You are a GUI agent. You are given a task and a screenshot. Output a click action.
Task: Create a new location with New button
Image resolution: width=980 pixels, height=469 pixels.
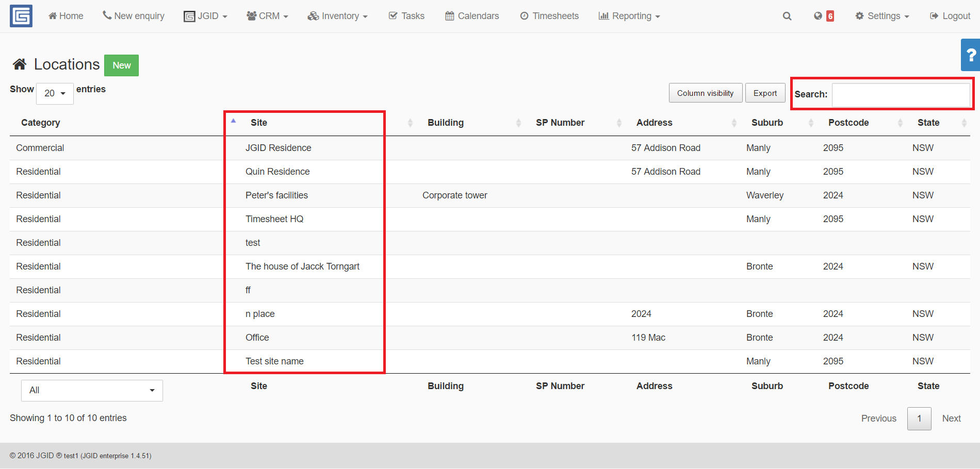coord(122,65)
